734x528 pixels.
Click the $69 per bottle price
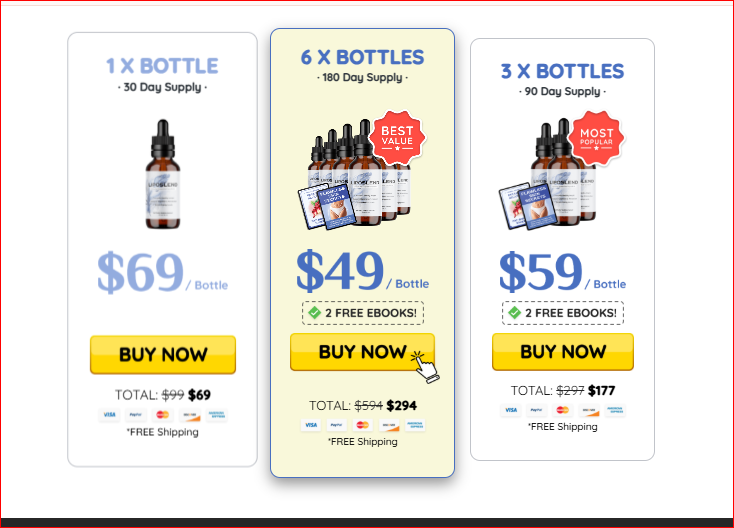click(x=162, y=272)
